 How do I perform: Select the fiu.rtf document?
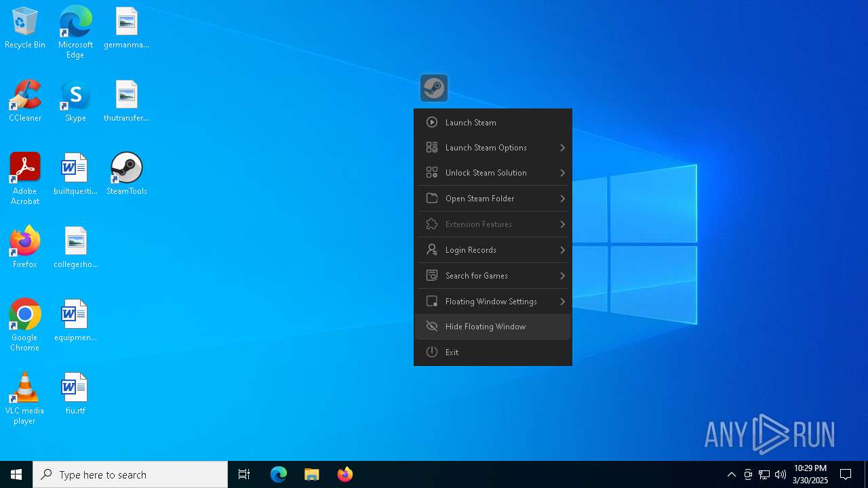tap(75, 394)
